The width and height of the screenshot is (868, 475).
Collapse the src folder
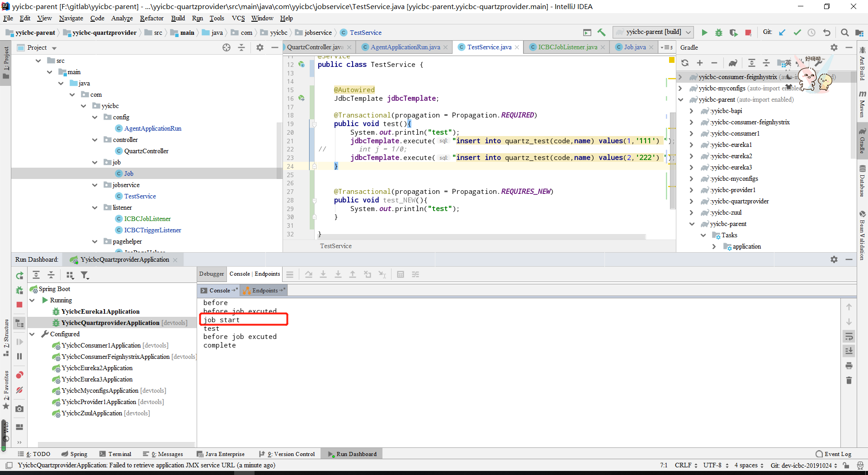click(38, 61)
